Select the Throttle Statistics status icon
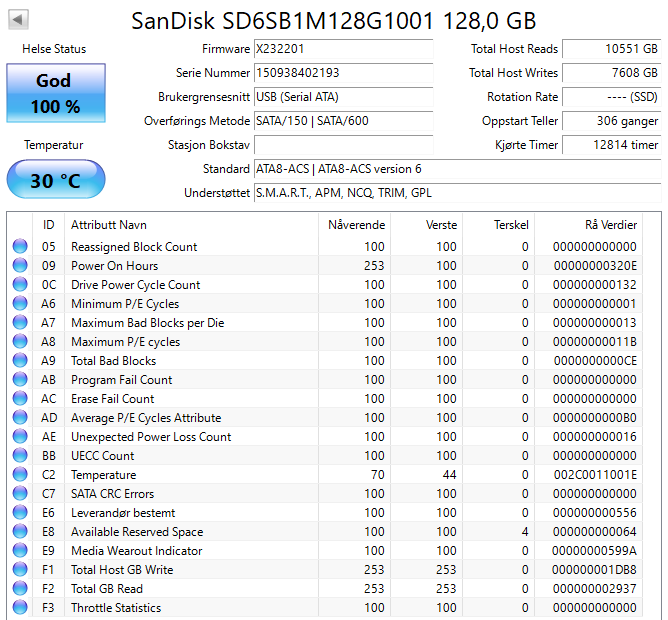 pos(20,608)
